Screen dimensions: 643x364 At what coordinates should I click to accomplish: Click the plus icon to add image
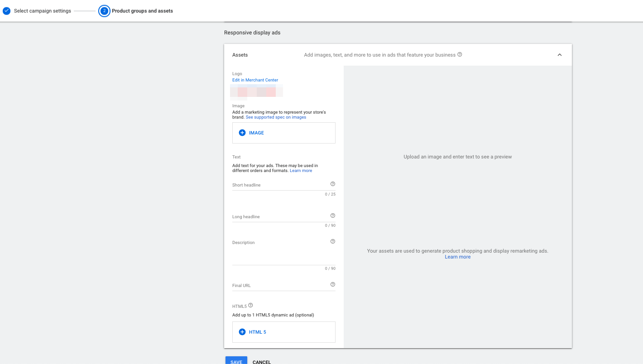242,133
